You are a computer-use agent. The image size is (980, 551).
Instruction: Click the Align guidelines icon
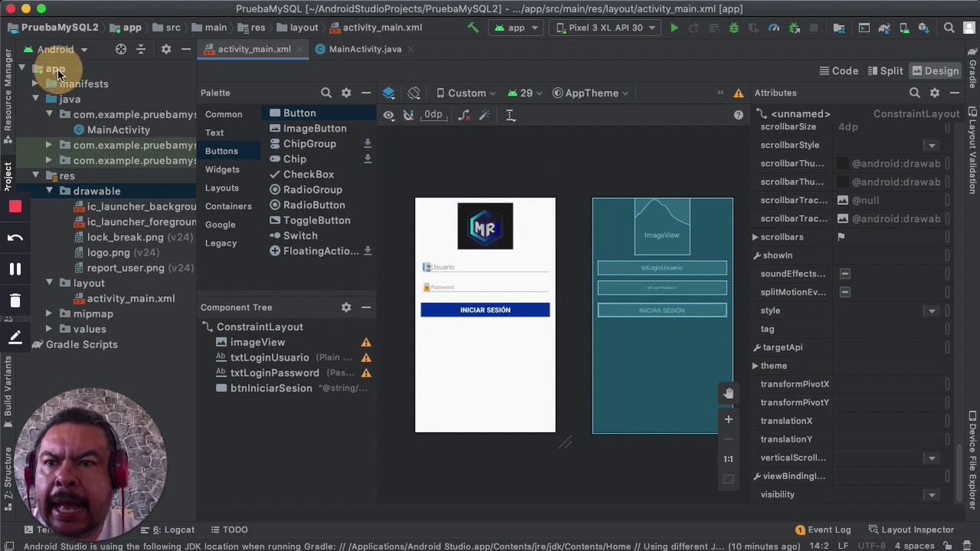(511, 115)
